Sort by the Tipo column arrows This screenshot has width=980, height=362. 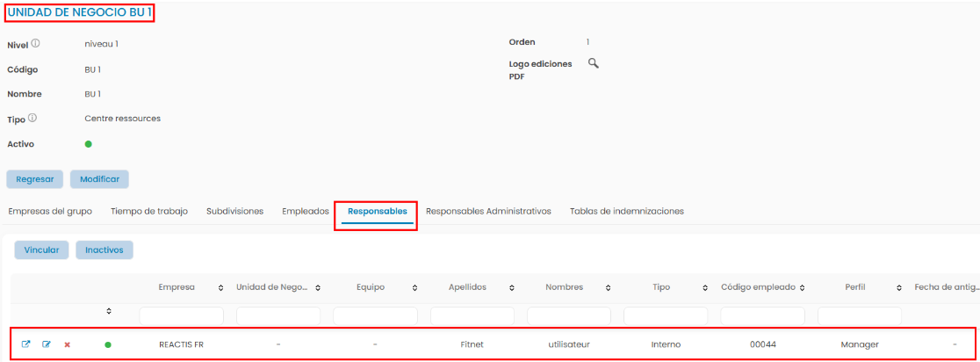(x=704, y=288)
